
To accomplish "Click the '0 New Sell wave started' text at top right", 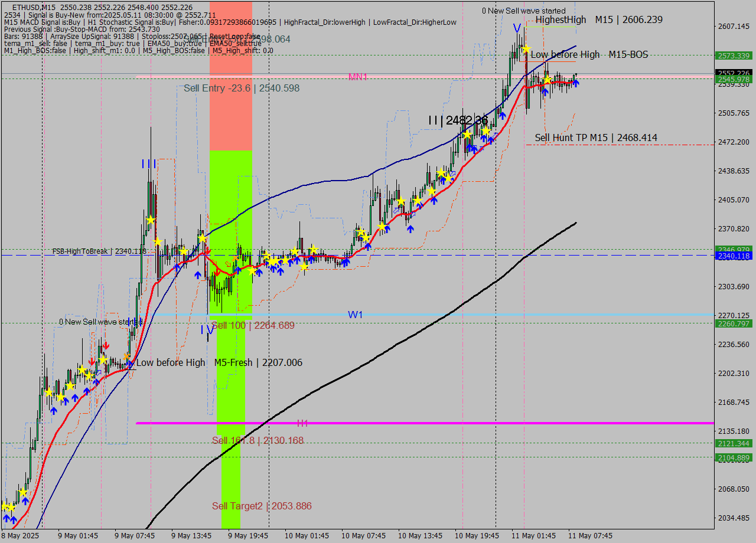I will click(x=522, y=11).
